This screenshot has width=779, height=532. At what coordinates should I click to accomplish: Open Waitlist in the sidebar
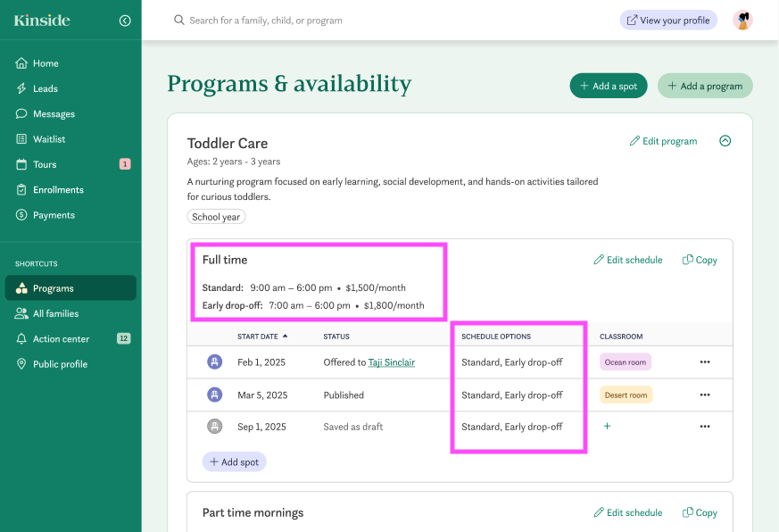coord(49,139)
